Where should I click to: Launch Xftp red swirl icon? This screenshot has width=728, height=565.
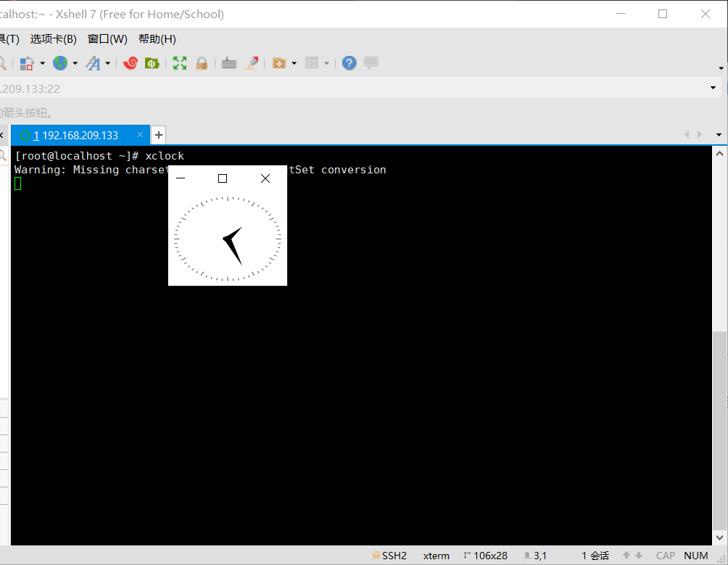pyautogui.click(x=131, y=63)
